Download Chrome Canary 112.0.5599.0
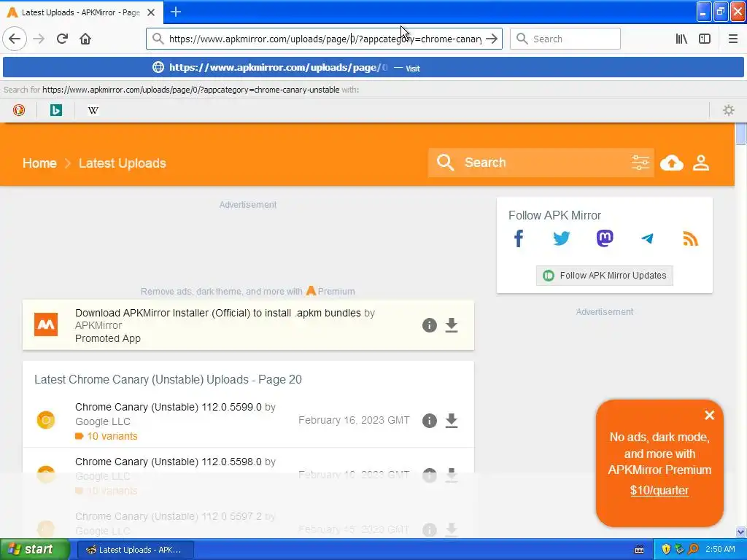This screenshot has height=560, width=747. click(451, 421)
